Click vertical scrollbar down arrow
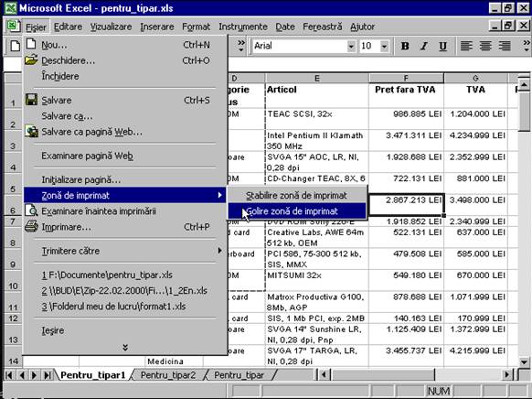This screenshot has width=532, height=399. (524, 361)
